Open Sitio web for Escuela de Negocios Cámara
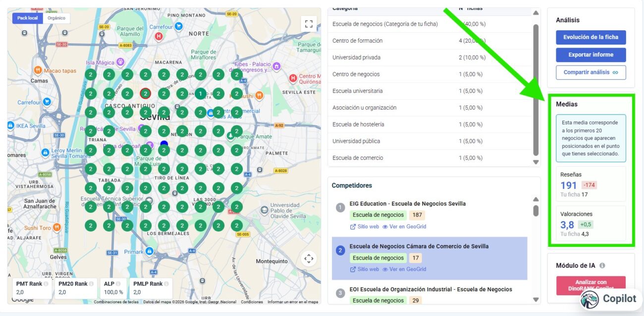The height and width of the screenshot is (316, 644). coord(365,269)
